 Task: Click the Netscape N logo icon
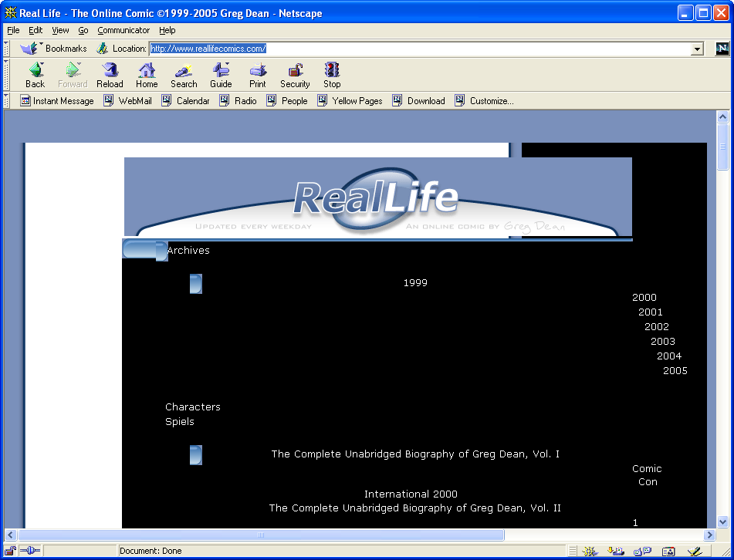(x=722, y=48)
